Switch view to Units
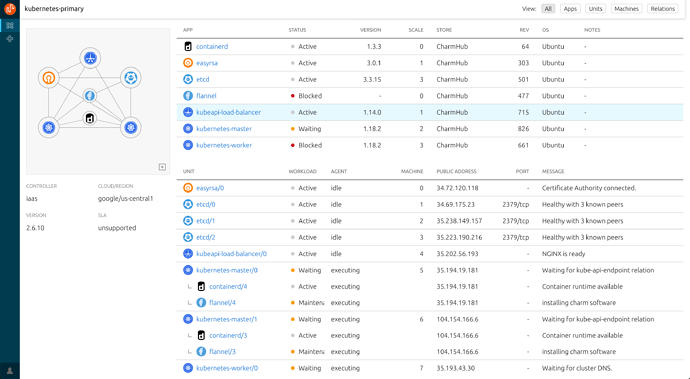Image resolution: width=690 pixels, height=379 pixels. pos(595,9)
